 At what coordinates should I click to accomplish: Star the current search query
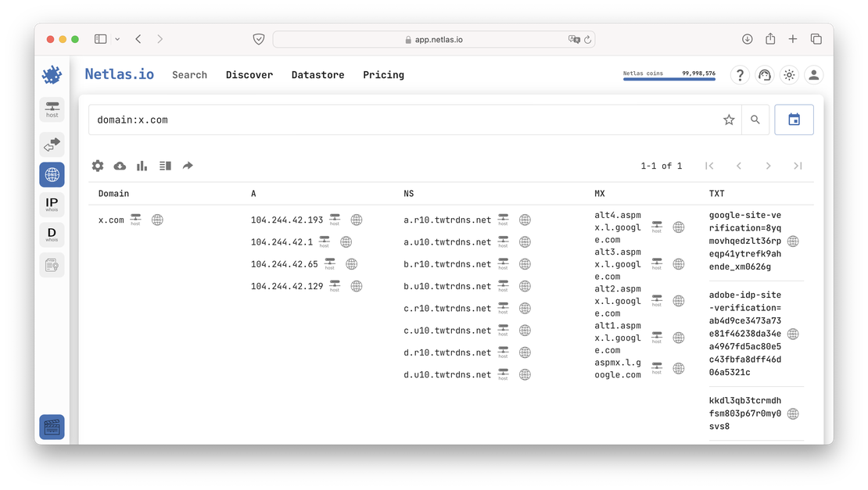click(729, 120)
